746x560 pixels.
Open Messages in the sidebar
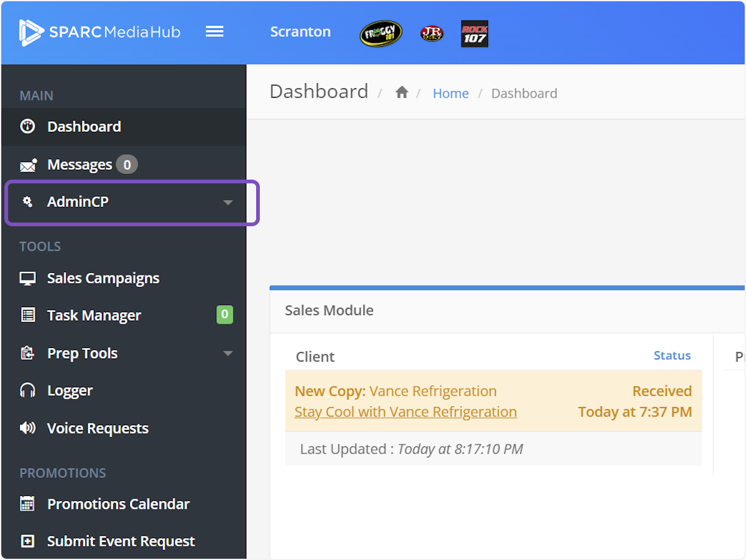(x=80, y=165)
